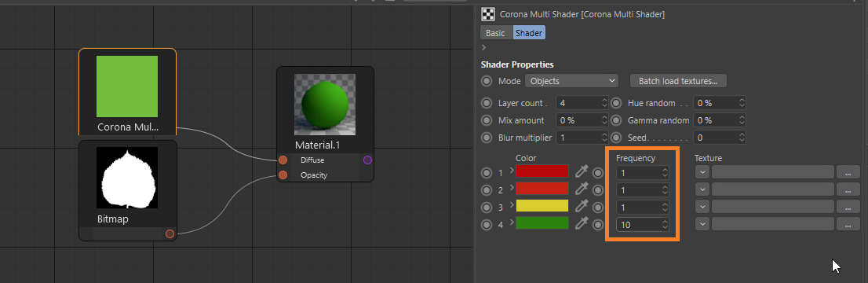Toggle the Mix amount animation dot
The width and height of the screenshot is (868, 283).
click(x=487, y=120)
